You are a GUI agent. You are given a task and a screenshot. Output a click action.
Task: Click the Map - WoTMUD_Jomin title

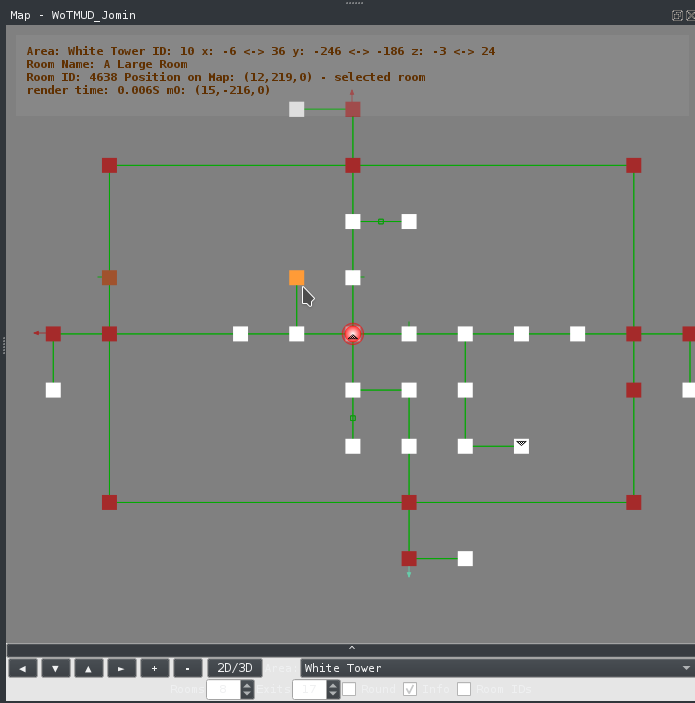coord(73,15)
